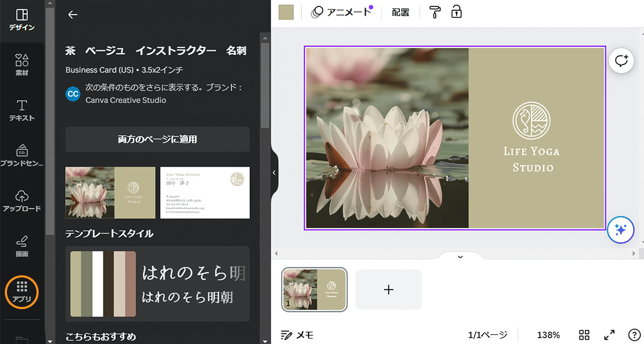Viewport: 644px width, 344px height.
Task: Toggle fullscreen with the expand arrows icon
Action: point(609,335)
